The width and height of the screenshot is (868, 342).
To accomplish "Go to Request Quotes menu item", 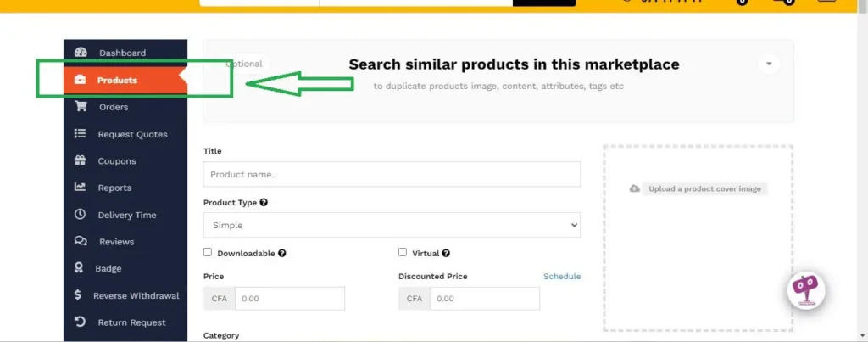I will pyautogui.click(x=132, y=134).
